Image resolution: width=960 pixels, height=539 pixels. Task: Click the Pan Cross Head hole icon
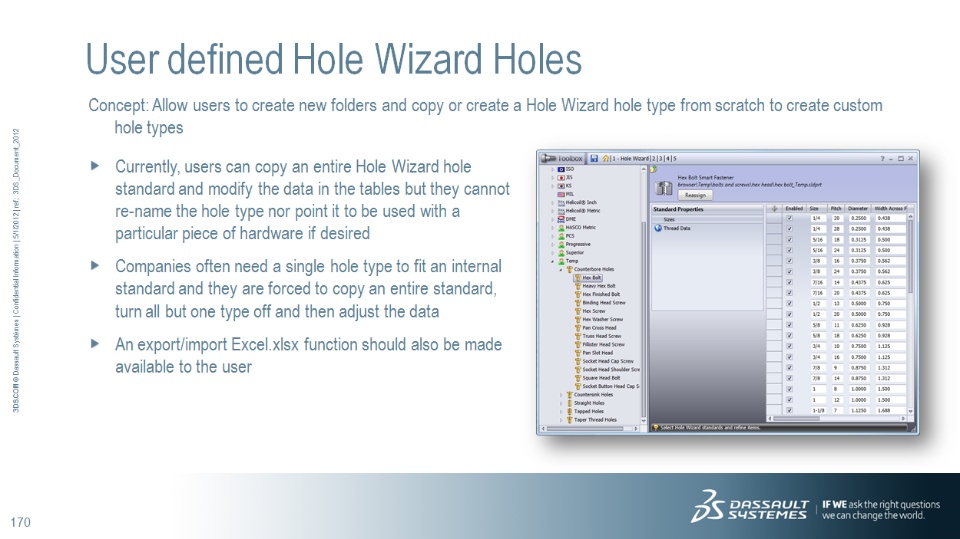click(x=578, y=328)
